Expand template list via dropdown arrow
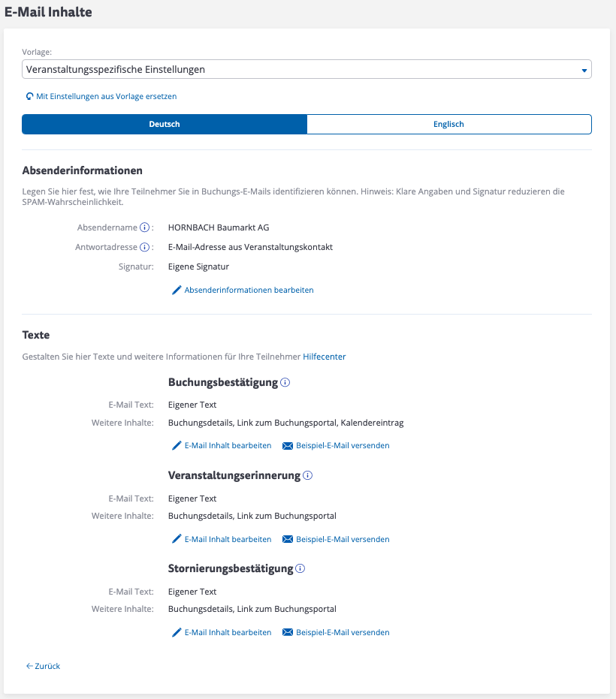The image size is (616, 699). point(584,71)
